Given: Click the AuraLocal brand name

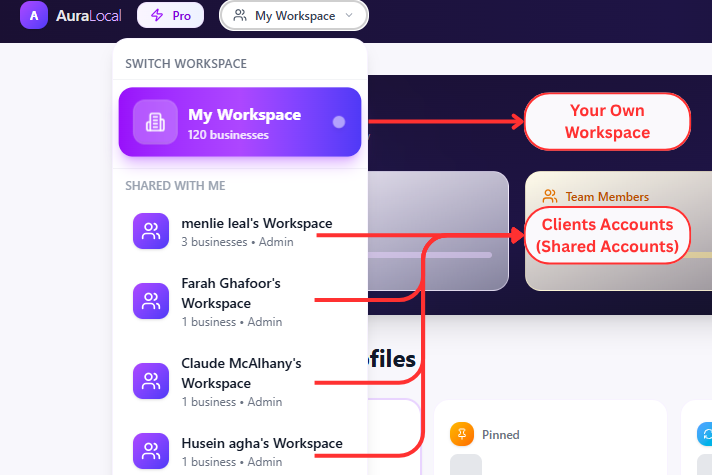Looking at the screenshot, I should click(88, 16).
